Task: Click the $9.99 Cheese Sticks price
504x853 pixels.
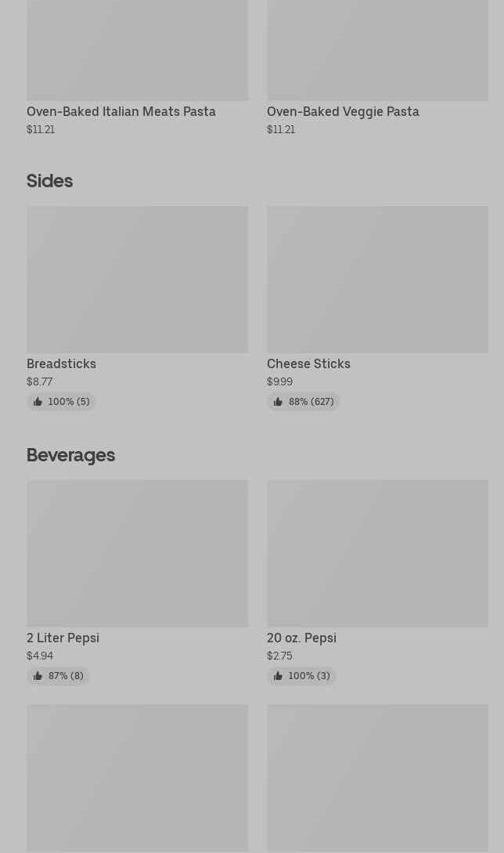Action: (x=279, y=381)
